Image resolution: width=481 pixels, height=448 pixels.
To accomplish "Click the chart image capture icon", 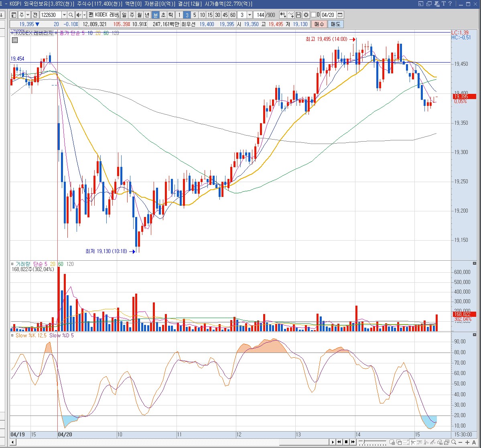I will tap(446, 442).
